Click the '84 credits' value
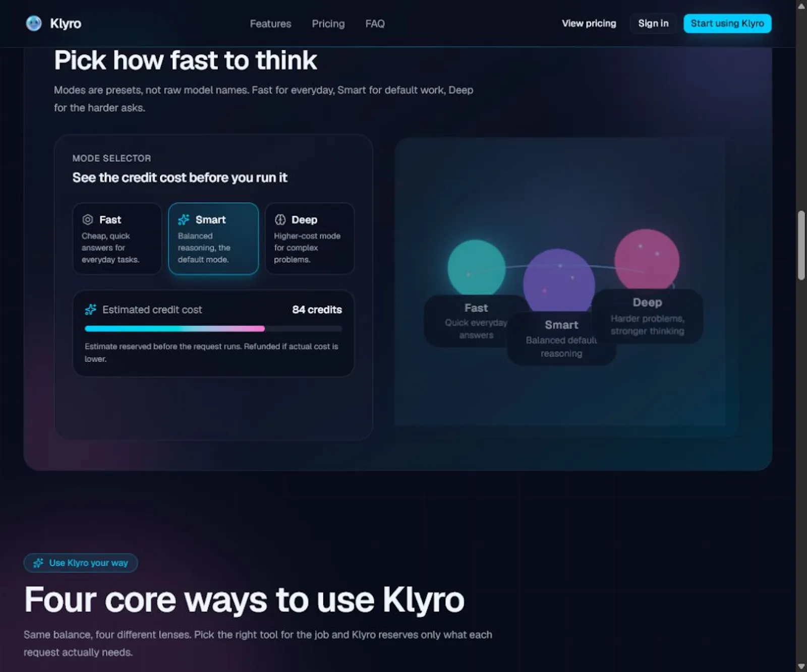The width and height of the screenshot is (807, 672). click(x=317, y=310)
